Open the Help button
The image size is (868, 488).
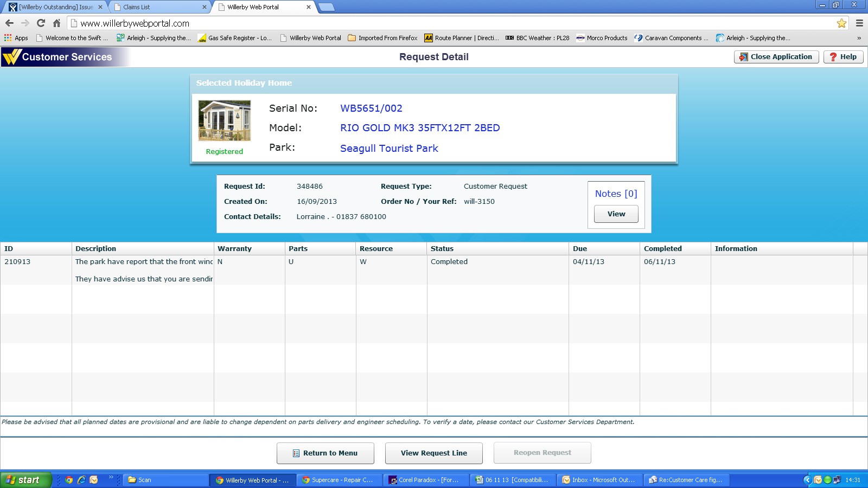tap(843, 57)
